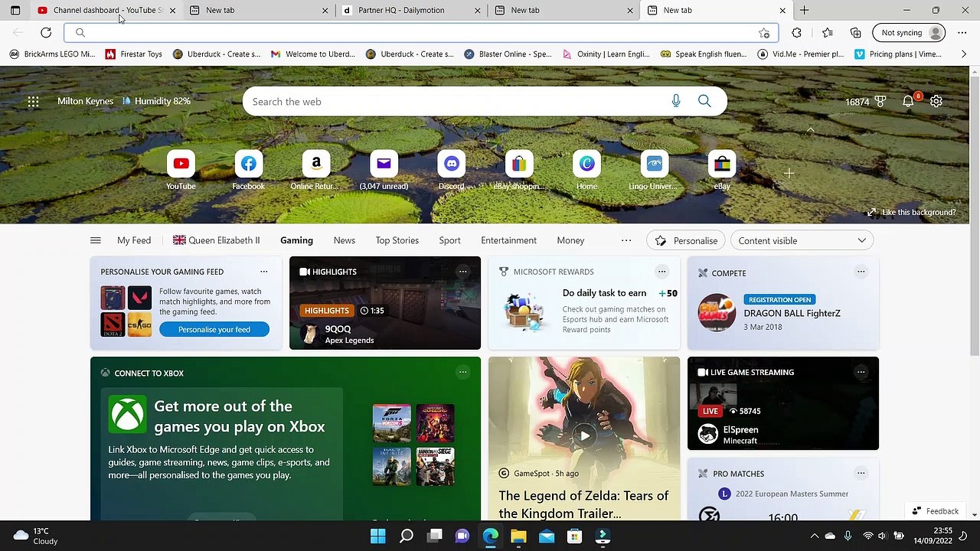Screen dimensions: 980x551
Task: Open the notifications bell icon
Action: [x=908, y=101]
